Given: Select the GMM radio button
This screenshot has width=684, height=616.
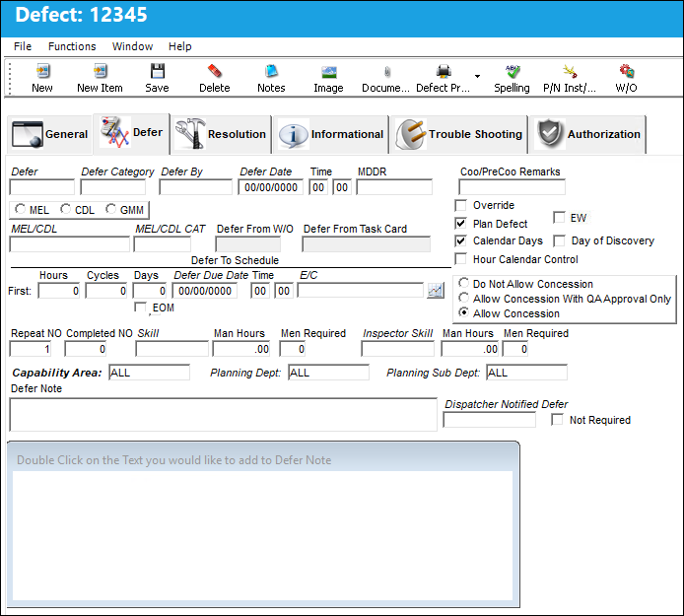Looking at the screenshot, I should click(x=110, y=209).
